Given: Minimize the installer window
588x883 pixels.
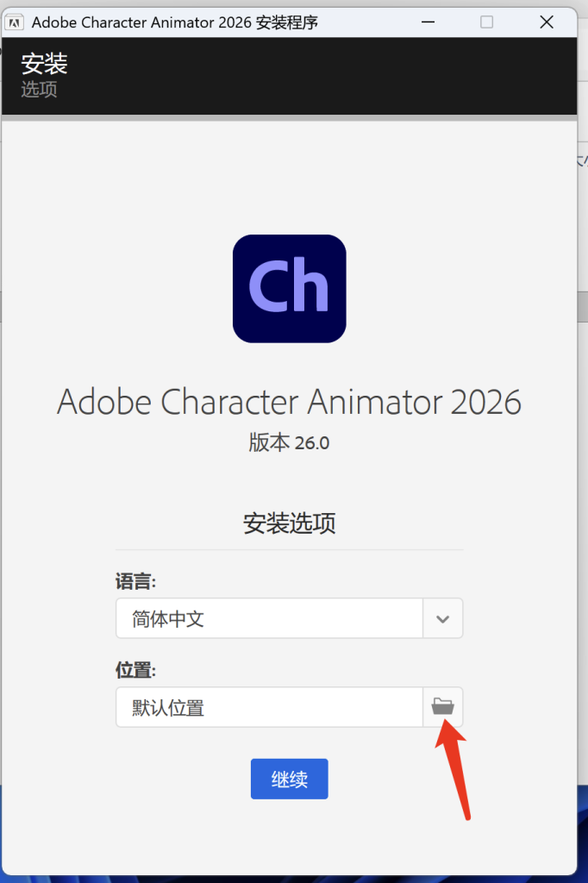Looking at the screenshot, I should 426,22.
